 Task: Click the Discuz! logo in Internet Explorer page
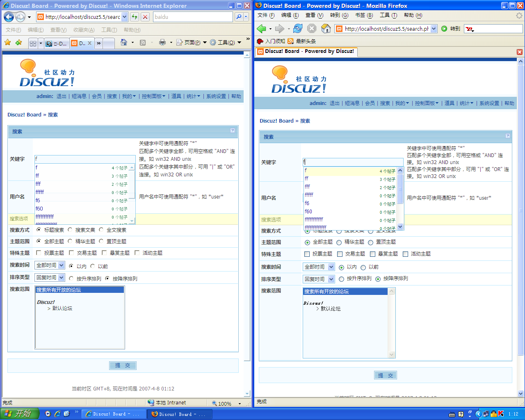(47, 73)
